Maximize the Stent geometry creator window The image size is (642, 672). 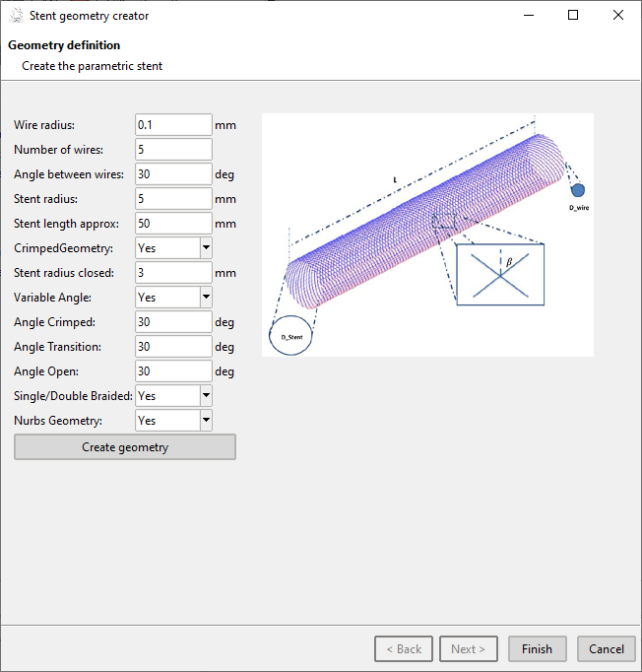tap(573, 16)
